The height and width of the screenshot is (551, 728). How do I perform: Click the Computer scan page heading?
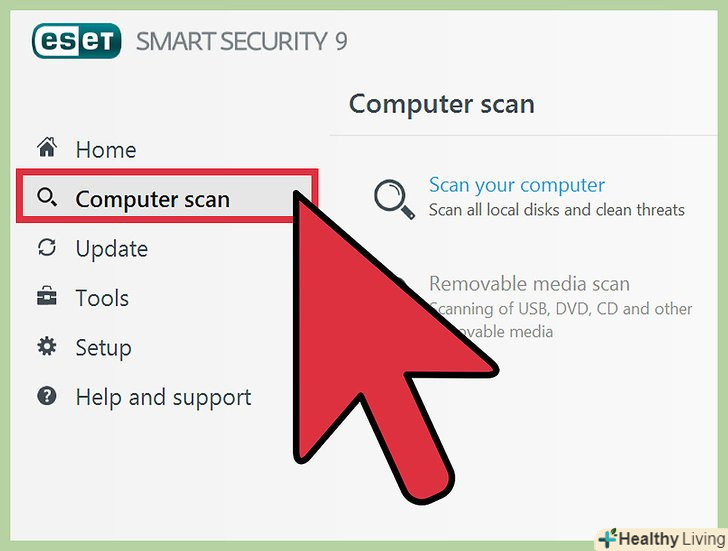click(x=442, y=104)
